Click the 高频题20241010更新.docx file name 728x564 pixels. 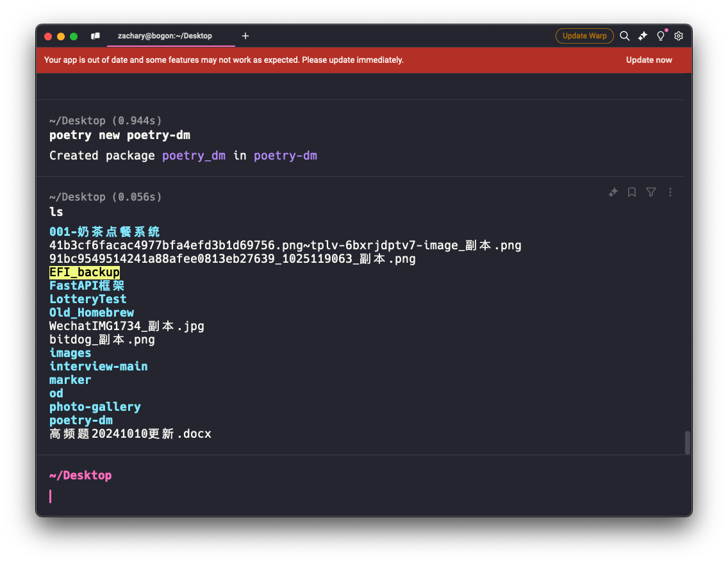[x=130, y=433]
